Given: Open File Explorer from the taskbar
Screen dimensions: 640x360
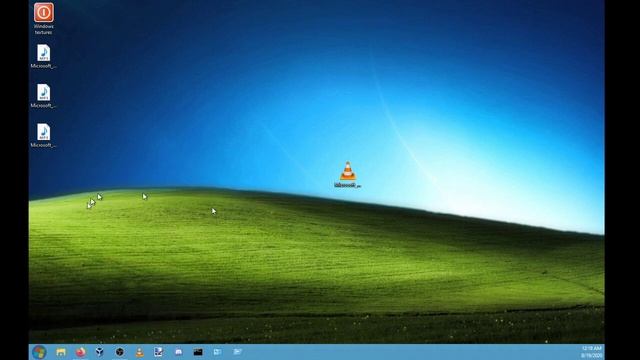Looking at the screenshot, I should pos(61,352).
